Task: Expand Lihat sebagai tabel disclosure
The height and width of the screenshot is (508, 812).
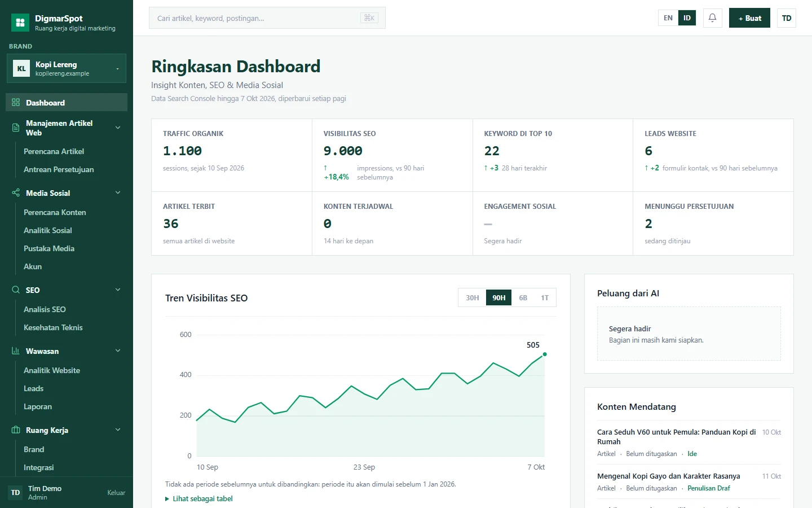Action: 199,499
